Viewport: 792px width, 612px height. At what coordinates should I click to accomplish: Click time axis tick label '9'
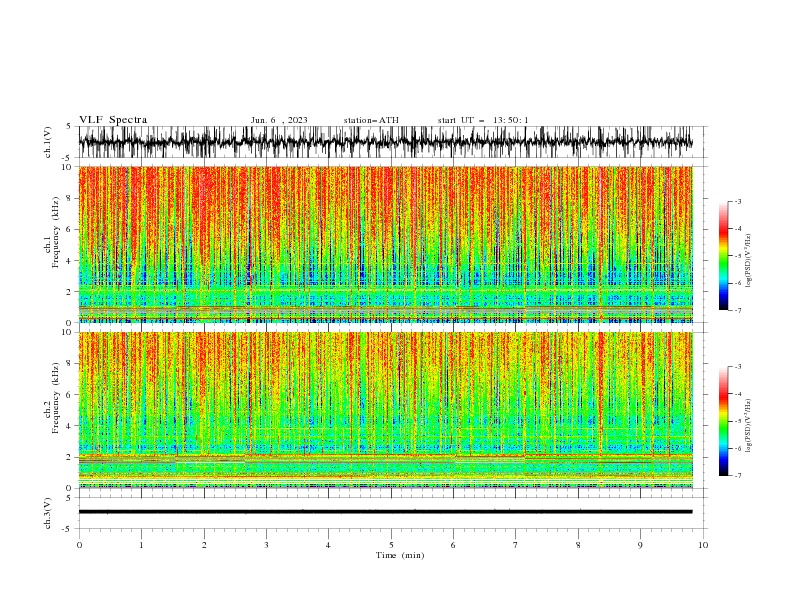click(x=640, y=545)
